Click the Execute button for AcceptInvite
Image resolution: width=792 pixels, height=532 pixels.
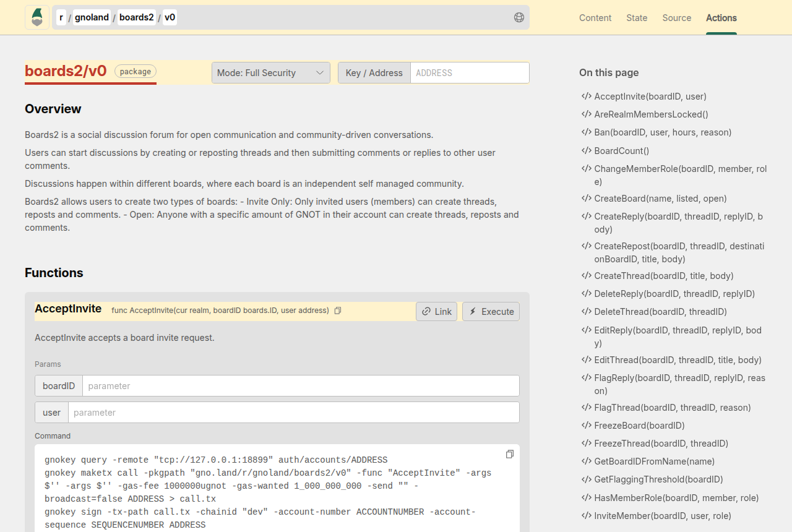click(491, 311)
